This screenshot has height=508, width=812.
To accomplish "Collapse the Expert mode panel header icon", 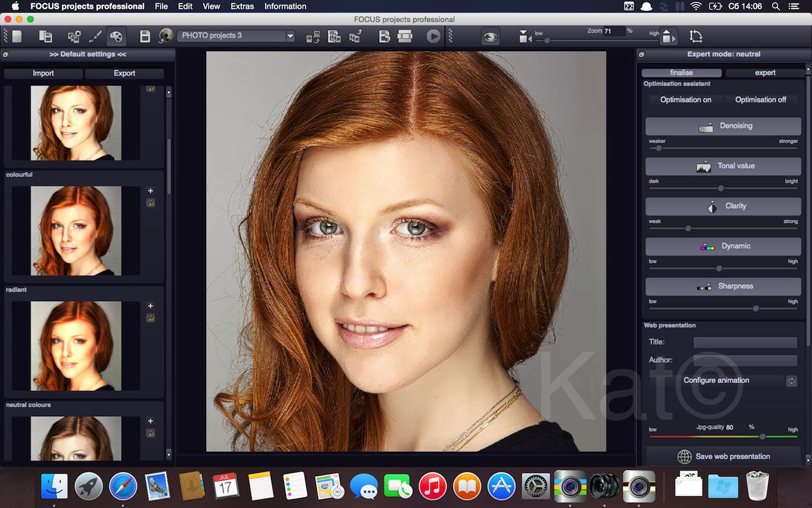I will pos(641,54).
